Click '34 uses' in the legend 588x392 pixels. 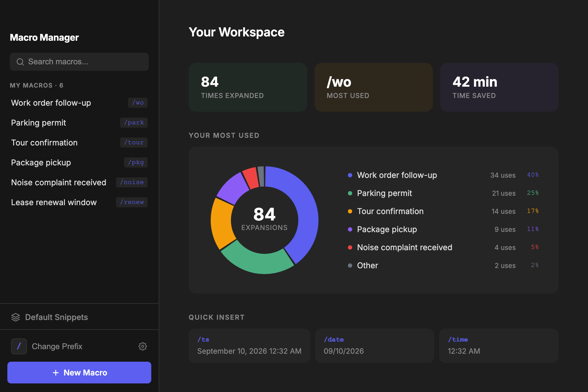click(x=503, y=175)
